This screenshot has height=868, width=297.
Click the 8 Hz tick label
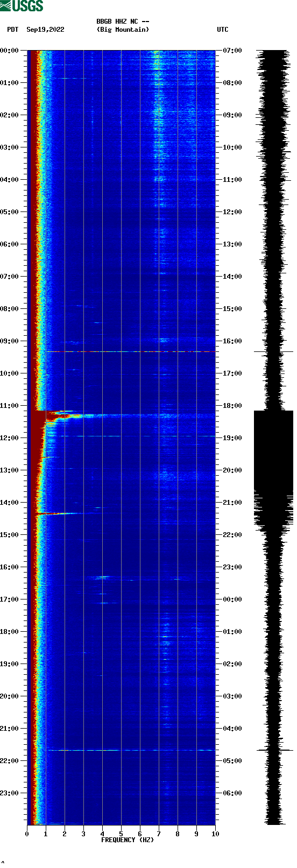(x=178, y=834)
